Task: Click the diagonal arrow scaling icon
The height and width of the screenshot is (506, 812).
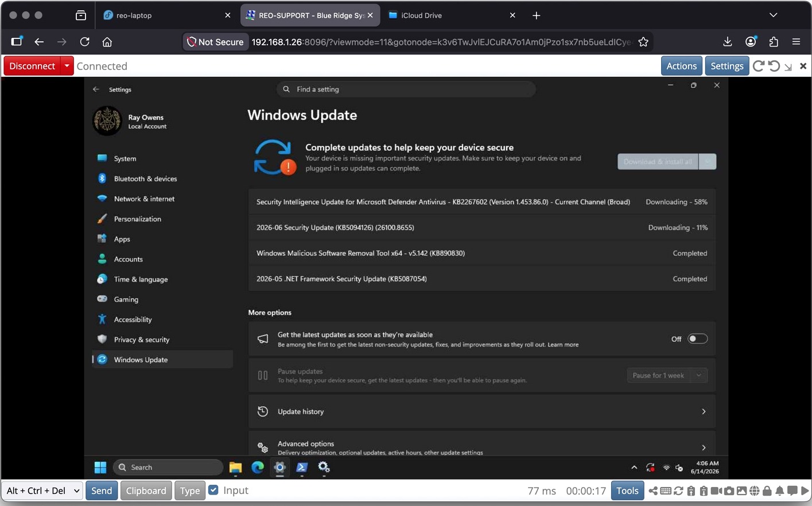Action: 788,67
